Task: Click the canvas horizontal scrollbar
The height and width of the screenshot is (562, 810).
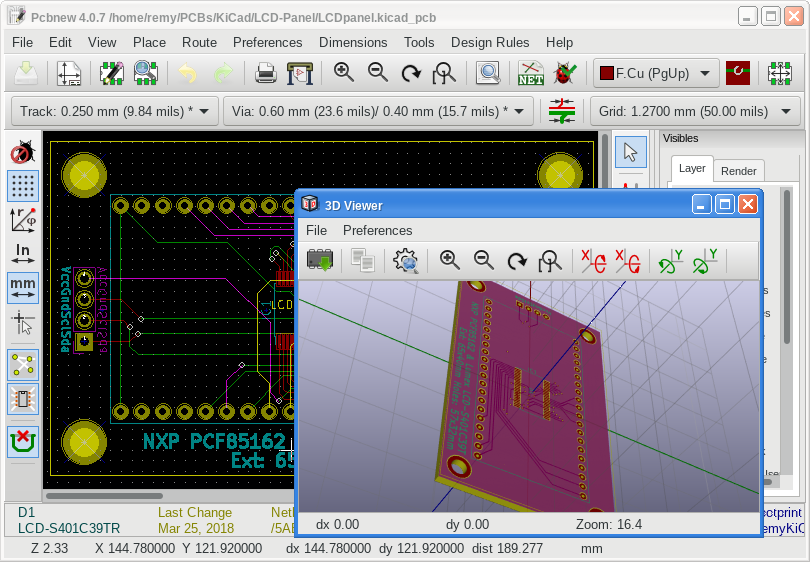Action: tap(105, 496)
